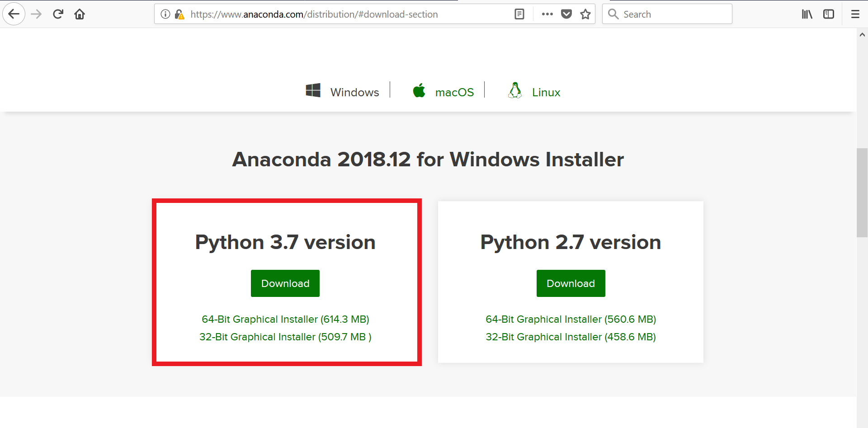Download the Python 2.7 version
Viewport: 868px width, 428px height.
pyautogui.click(x=571, y=283)
